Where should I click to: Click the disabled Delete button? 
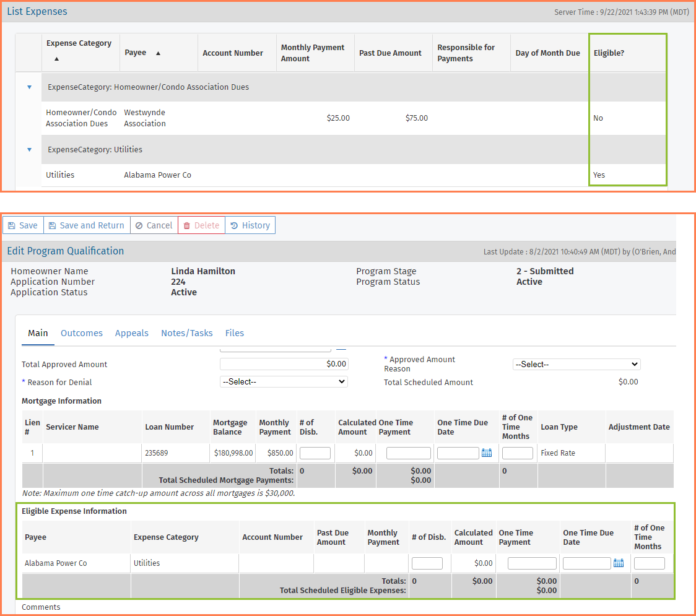[x=201, y=225]
